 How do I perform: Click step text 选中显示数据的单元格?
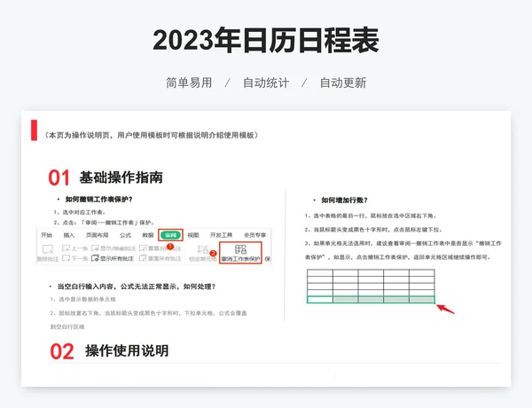(82, 300)
